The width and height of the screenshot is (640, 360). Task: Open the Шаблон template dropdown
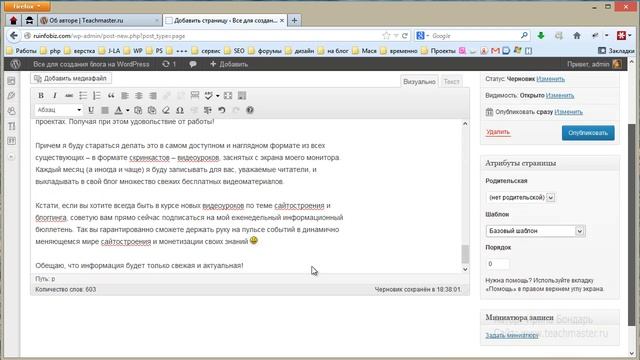535,231
